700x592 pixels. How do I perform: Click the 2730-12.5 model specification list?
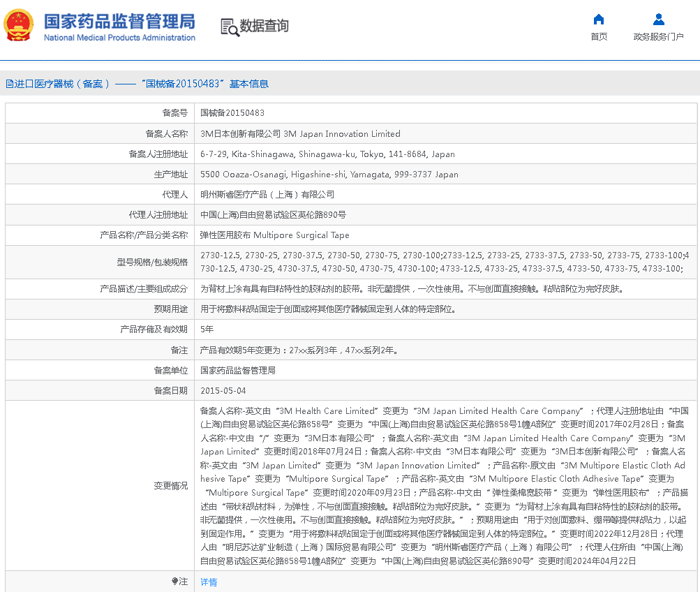pyautogui.click(x=444, y=262)
